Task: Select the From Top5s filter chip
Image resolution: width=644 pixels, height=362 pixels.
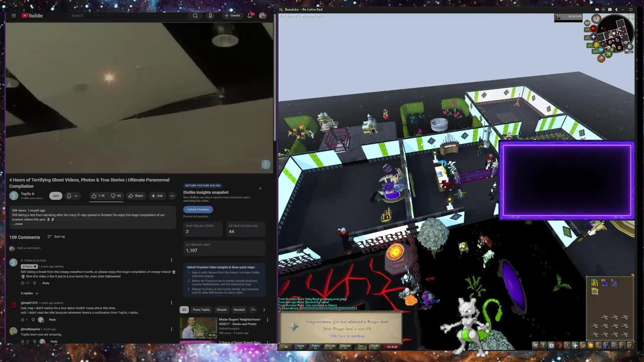Action: (201, 310)
